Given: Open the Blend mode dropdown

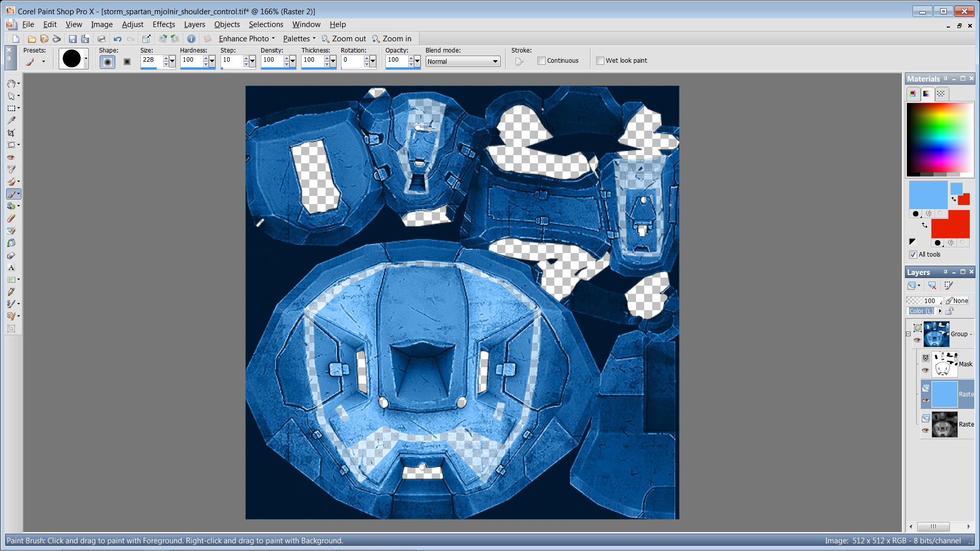Looking at the screenshot, I should (x=462, y=61).
